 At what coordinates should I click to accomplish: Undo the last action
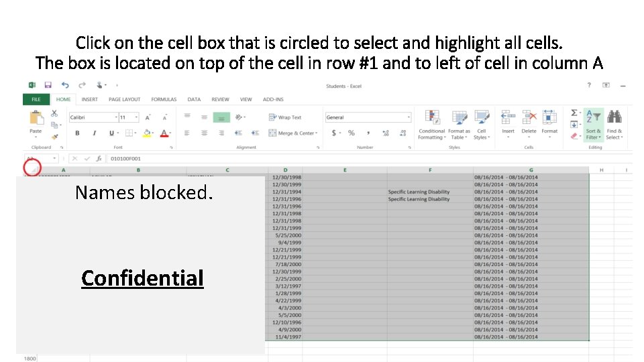[x=65, y=85]
